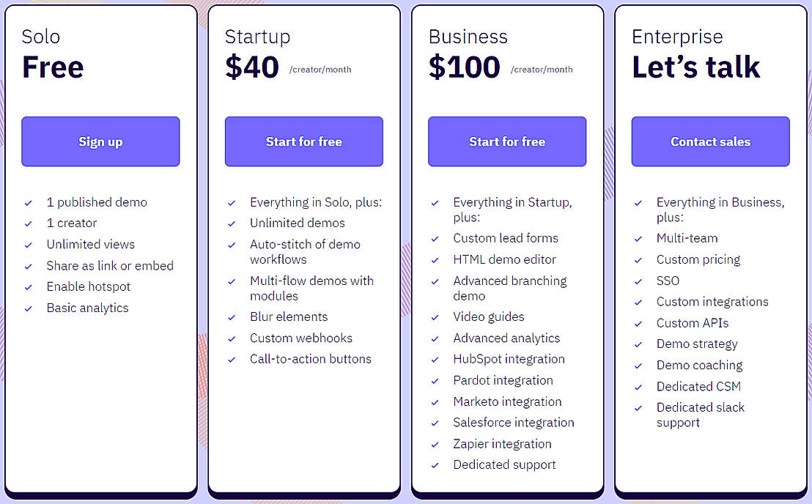Click checkmark beside Basic analytics
The height and width of the screenshot is (504, 812).
point(29,309)
